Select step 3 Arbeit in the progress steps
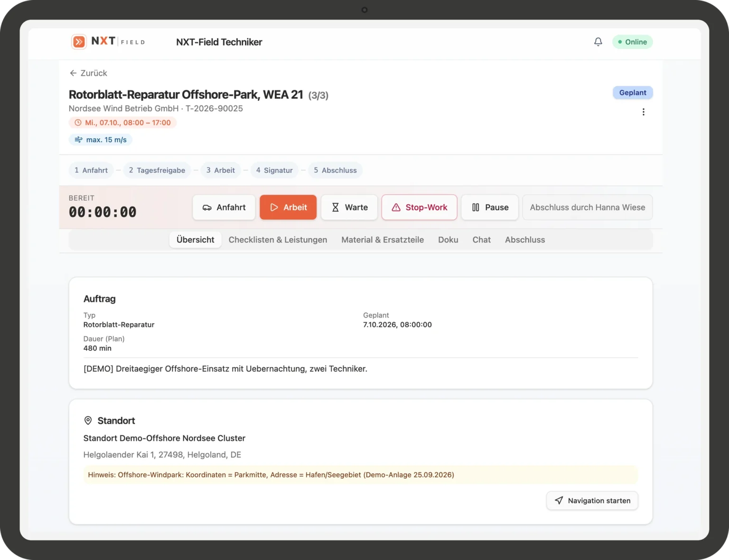 [x=221, y=170]
